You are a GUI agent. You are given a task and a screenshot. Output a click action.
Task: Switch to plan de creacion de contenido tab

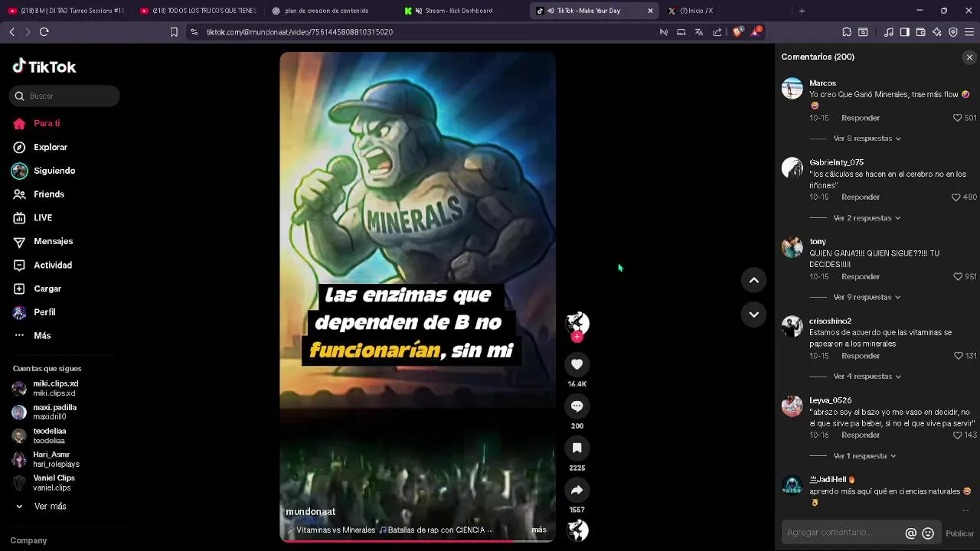326,11
